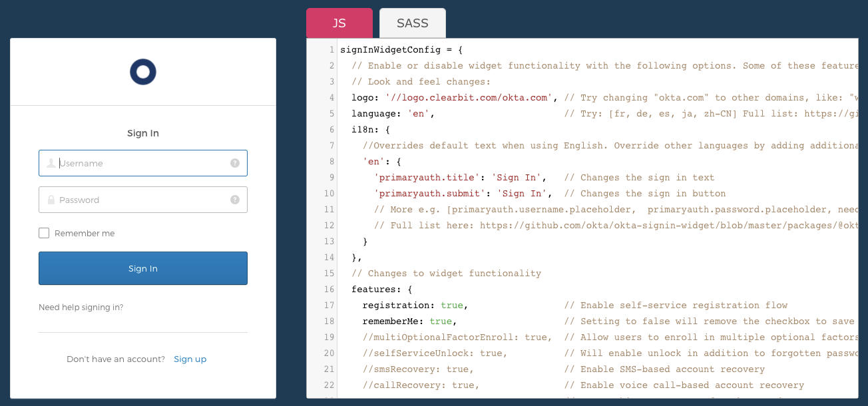Click the padlock icon in Password field
Screen dimensions: 868x406
coord(51,200)
